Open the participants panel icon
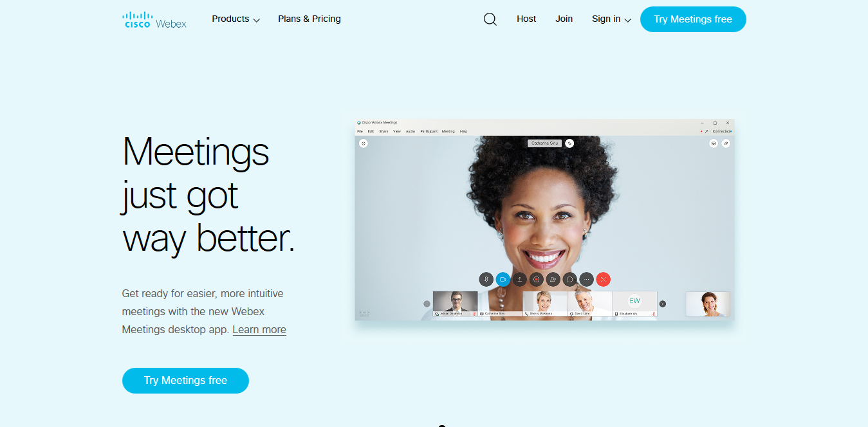 [x=553, y=279]
